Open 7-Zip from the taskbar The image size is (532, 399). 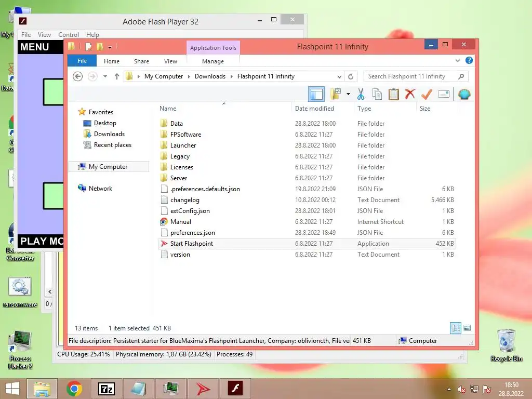point(106,389)
